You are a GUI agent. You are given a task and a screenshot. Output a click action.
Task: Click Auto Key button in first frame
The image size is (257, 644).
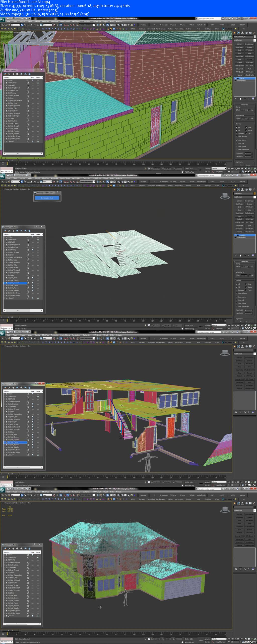click(207, 169)
